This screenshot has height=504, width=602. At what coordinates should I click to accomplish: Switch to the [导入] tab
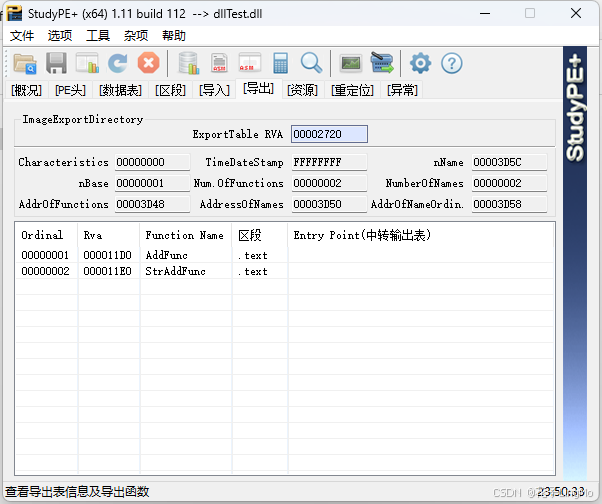point(214,91)
